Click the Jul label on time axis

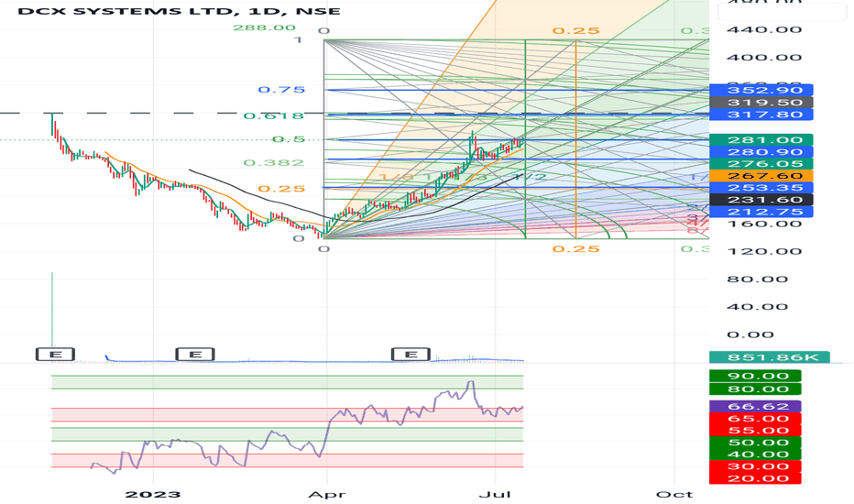(495, 495)
